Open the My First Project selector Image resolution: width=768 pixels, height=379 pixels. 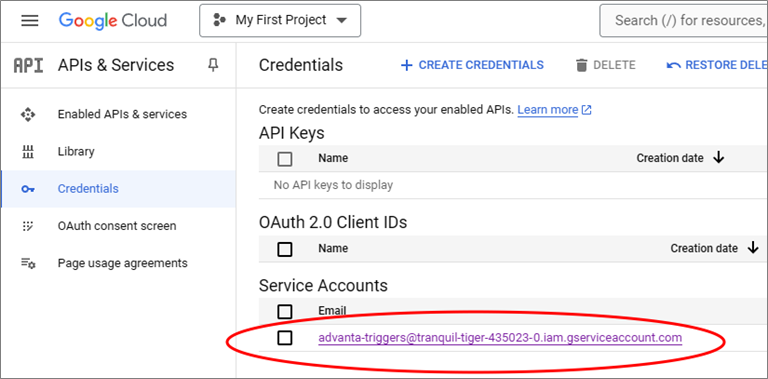coord(280,21)
